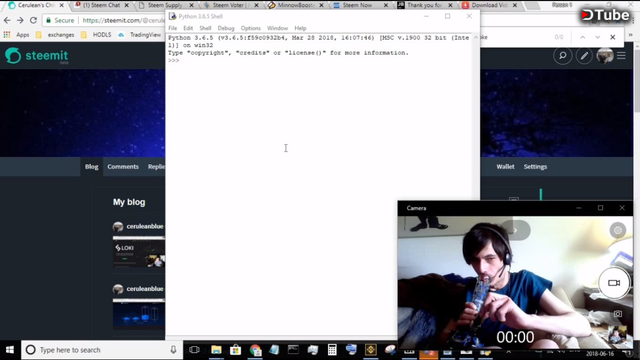Click the Chrome back arrow
640x360 pixels.
[7, 20]
